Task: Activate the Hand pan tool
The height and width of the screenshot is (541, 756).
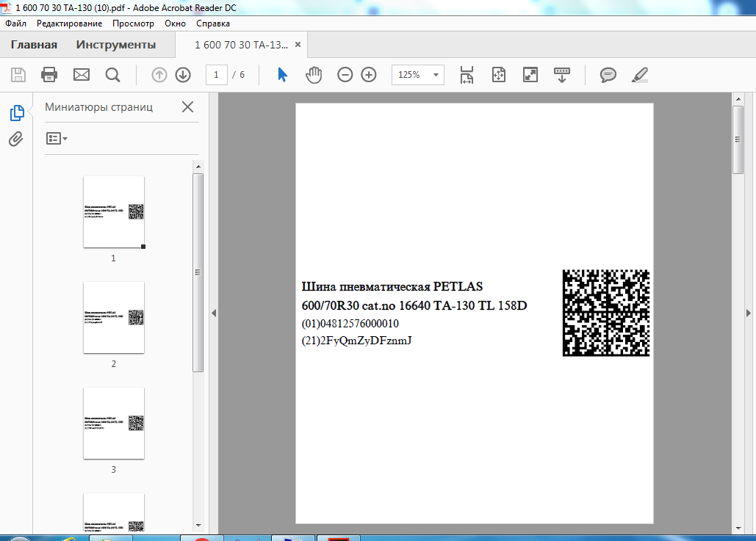Action: pos(314,75)
